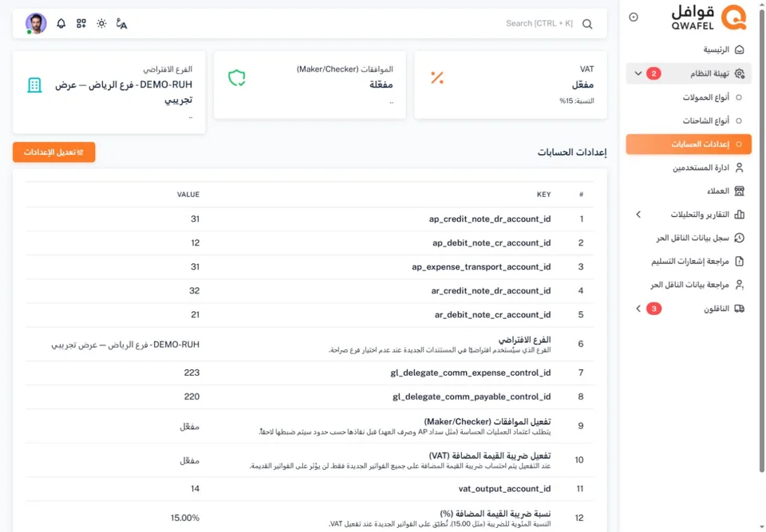
Task: Open the user profile avatar menu
Action: 36,23
